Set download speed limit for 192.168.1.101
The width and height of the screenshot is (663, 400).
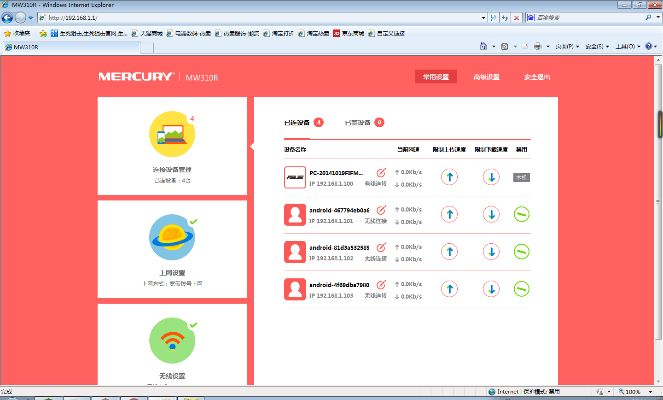tap(491, 214)
